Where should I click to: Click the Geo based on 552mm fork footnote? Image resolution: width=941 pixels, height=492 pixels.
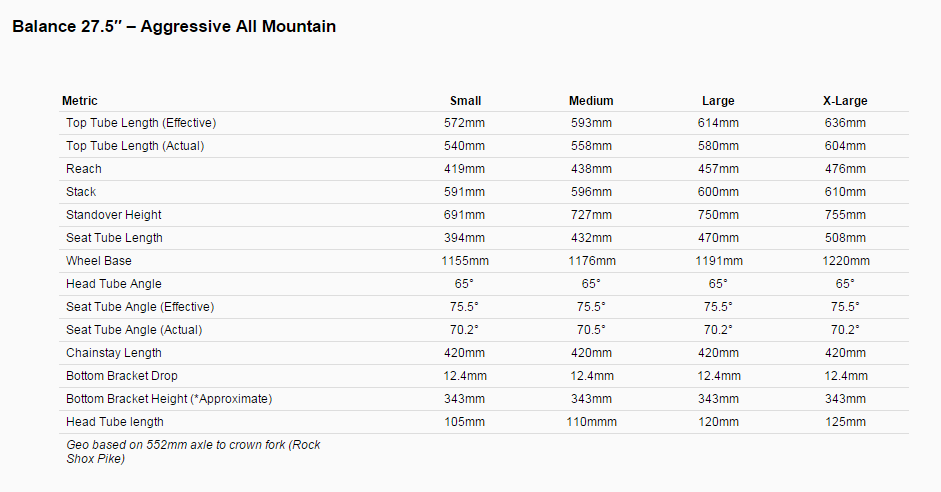pyautogui.click(x=193, y=452)
